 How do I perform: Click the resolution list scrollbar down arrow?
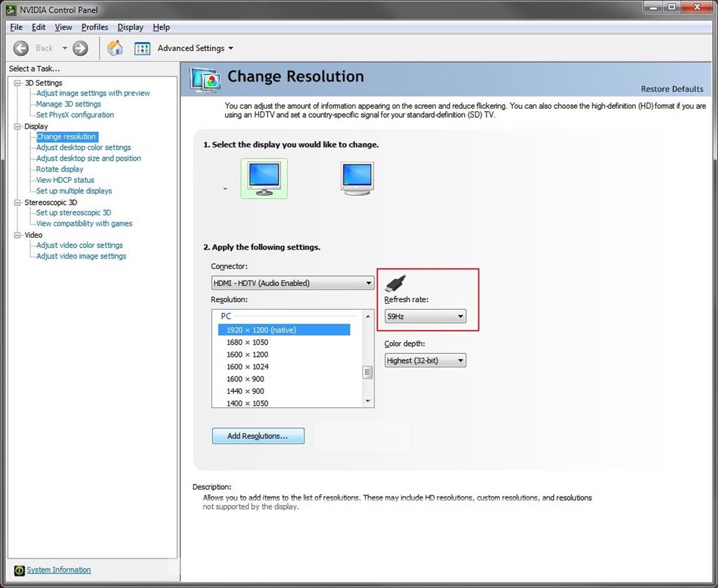coord(367,402)
